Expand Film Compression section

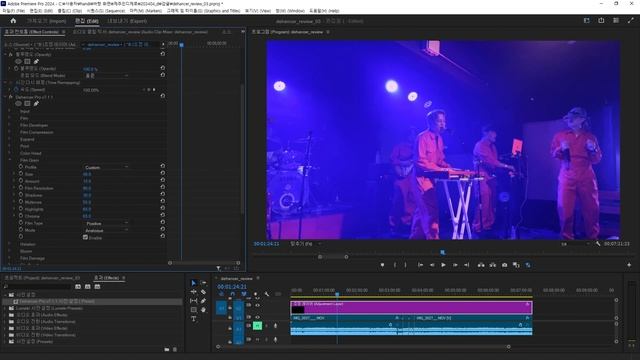pos(10,132)
